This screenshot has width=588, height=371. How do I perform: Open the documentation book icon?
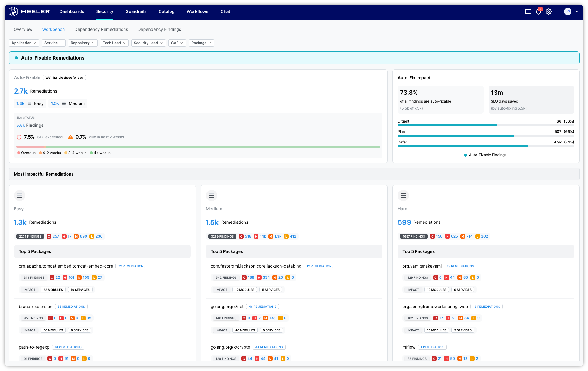coord(528,11)
